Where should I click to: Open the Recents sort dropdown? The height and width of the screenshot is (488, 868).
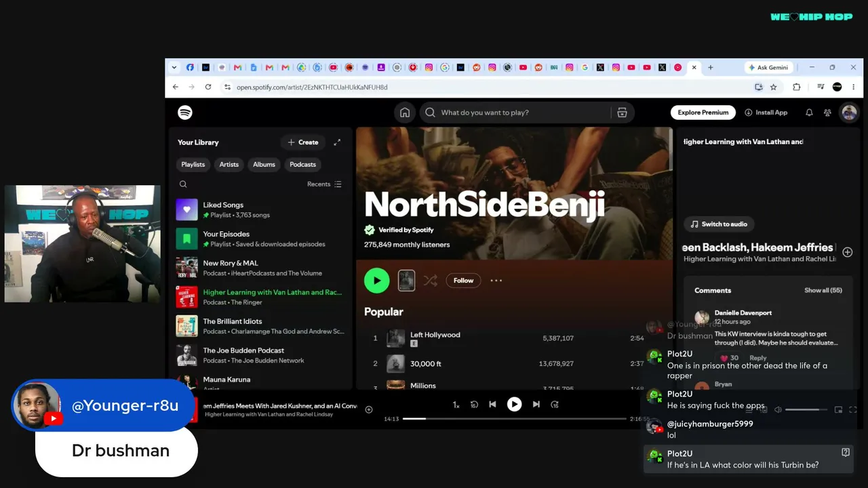(324, 184)
